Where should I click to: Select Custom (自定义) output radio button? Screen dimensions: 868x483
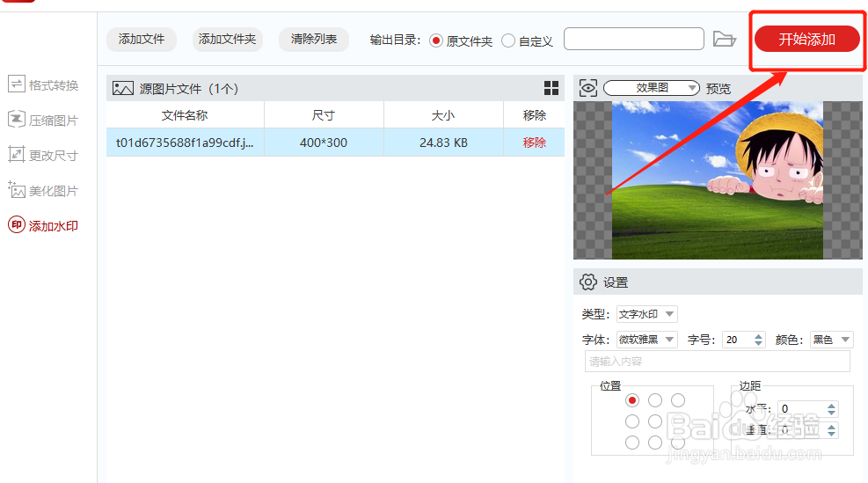pos(508,41)
